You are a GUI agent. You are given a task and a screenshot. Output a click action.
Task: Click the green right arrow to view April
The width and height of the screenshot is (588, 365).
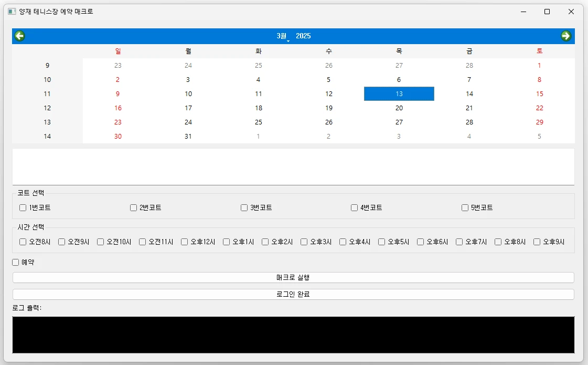(566, 36)
